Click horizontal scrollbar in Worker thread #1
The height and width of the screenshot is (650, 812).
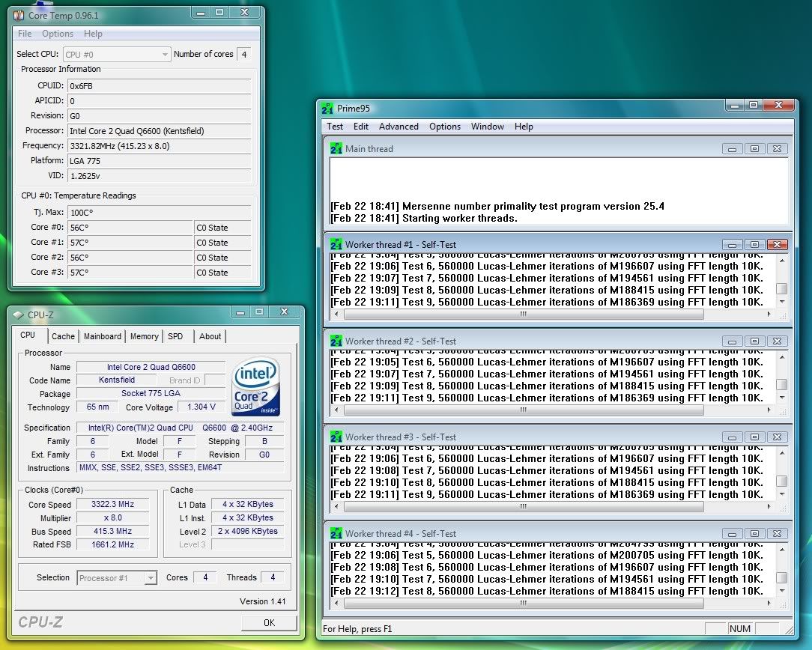(x=523, y=315)
